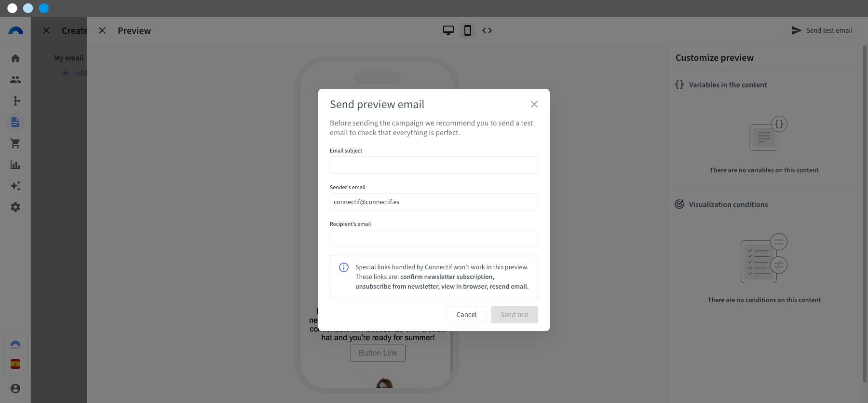Screen dimensions: 868x403
Task: Close the Send preview email dialog
Action: coord(534,104)
